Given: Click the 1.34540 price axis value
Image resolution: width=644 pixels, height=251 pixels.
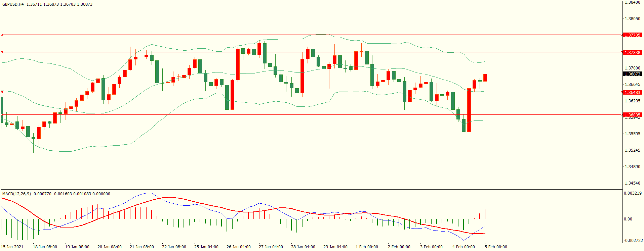Looking at the screenshot, I should click(632, 183).
